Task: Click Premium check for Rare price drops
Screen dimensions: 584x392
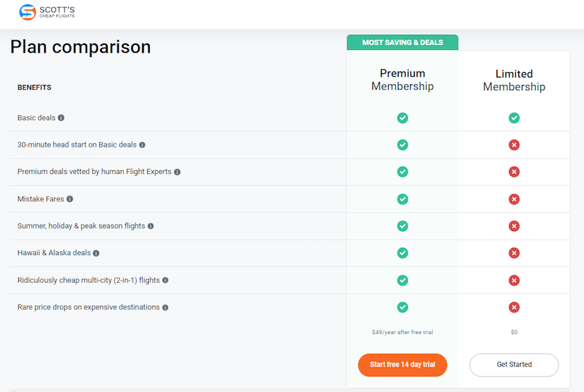Action: pos(402,308)
